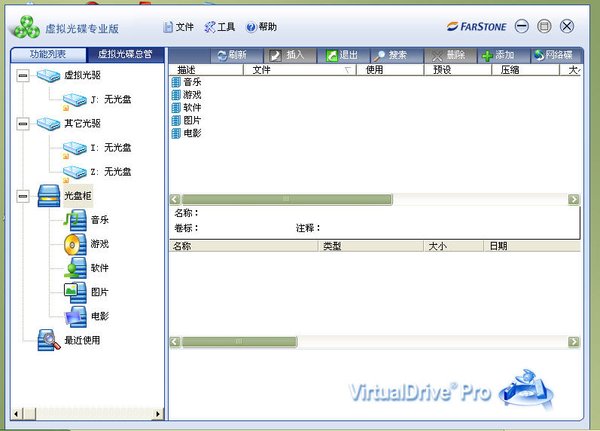
Task: Open the 软件 category icon in tree
Action: click(x=75, y=268)
